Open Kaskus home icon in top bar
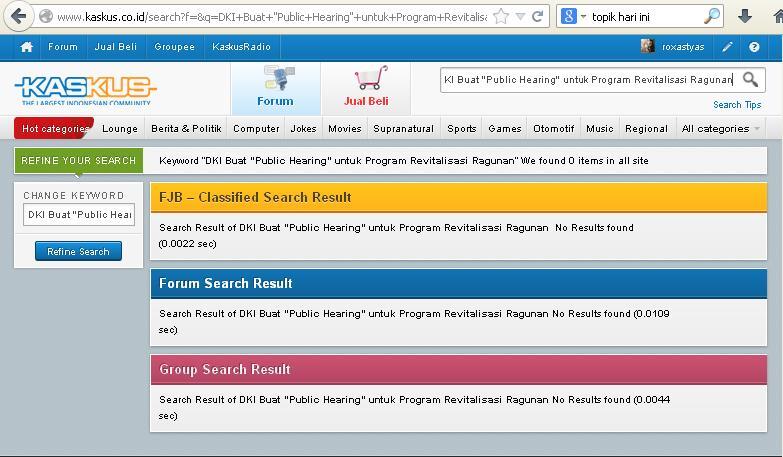Screen dimensions: 783x457 26,47
